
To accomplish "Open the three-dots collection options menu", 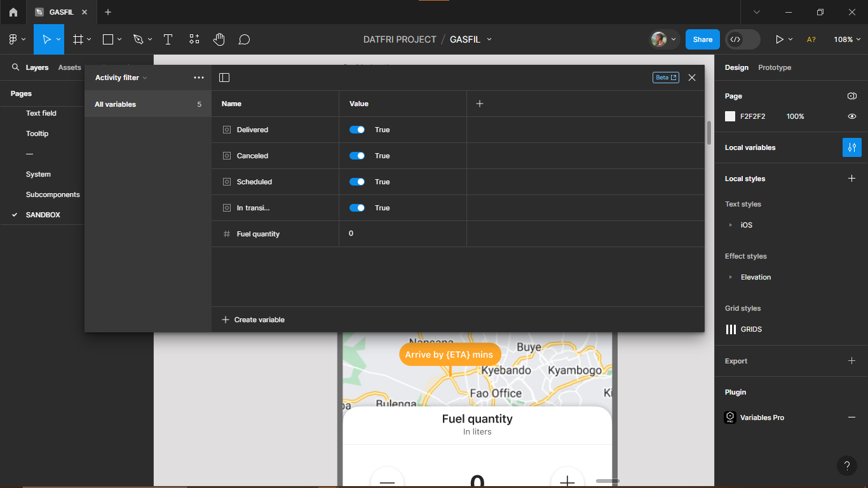I will [x=199, y=78].
